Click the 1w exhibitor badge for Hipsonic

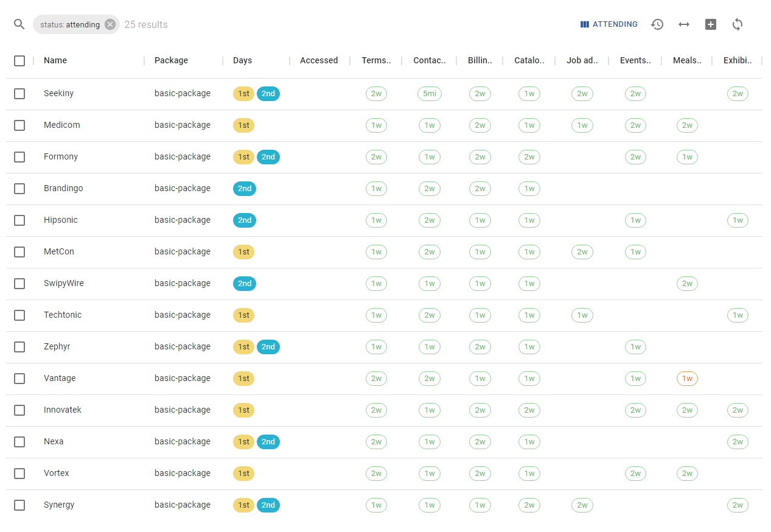tap(738, 220)
